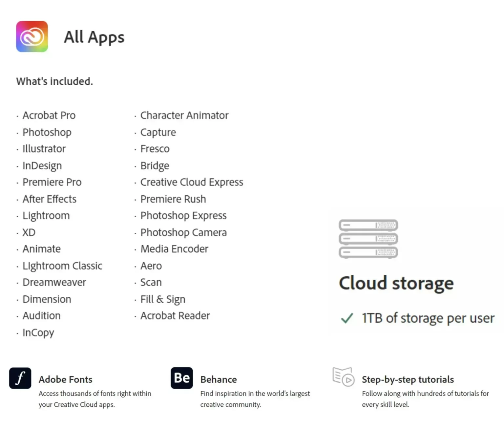Click the Creative Cloud All Apps logo
504x428 pixels.
pyautogui.click(x=32, y=36)
